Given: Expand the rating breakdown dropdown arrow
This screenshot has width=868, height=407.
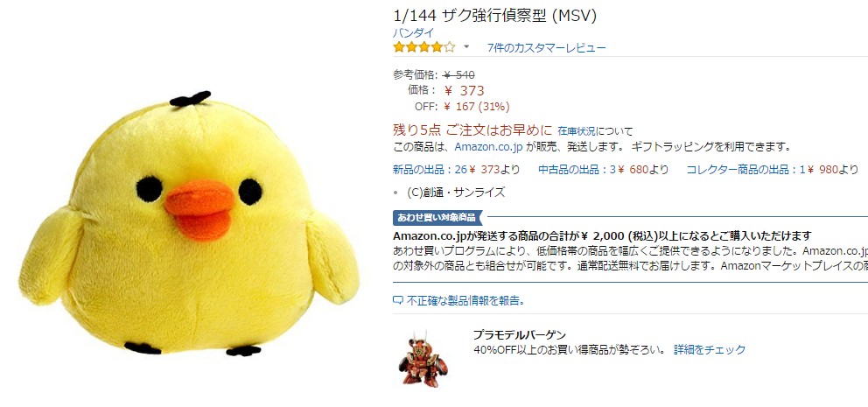Looking at the screenshot, I should click(x=466, y=47).
